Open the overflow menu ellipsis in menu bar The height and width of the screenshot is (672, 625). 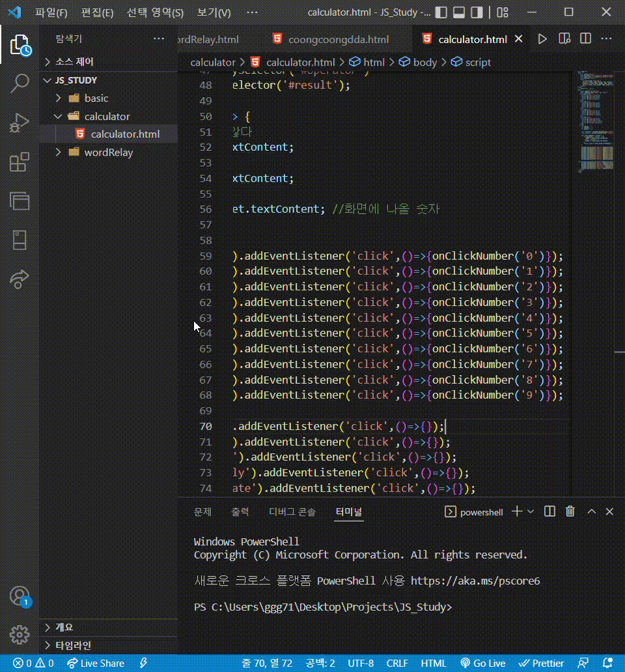point(253,12)
